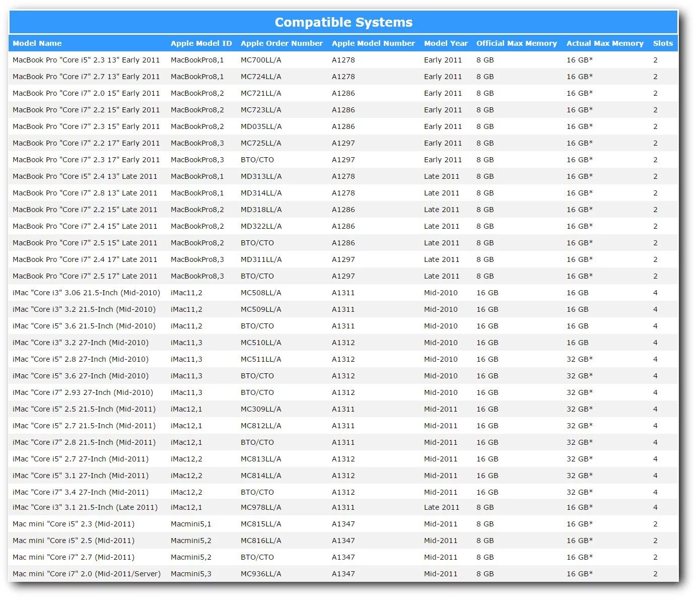Click order number MC813LL/A
Screen dimensions: 700x604
[261, 459]
